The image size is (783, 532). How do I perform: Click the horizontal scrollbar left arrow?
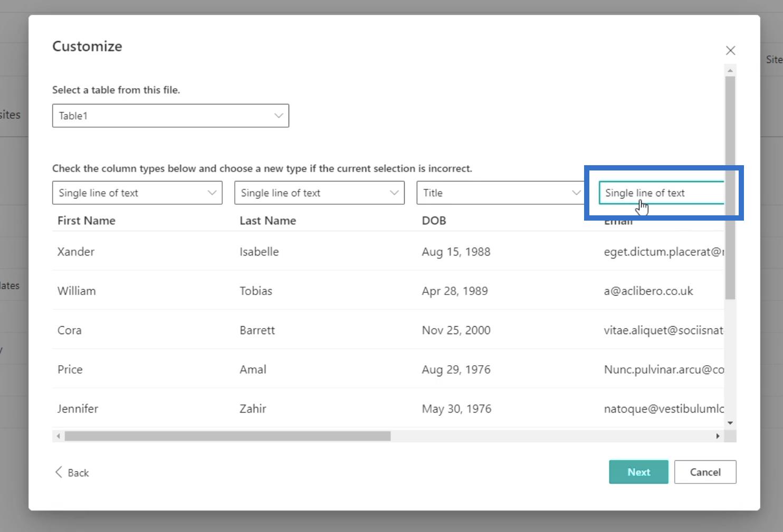coord(59,436)
